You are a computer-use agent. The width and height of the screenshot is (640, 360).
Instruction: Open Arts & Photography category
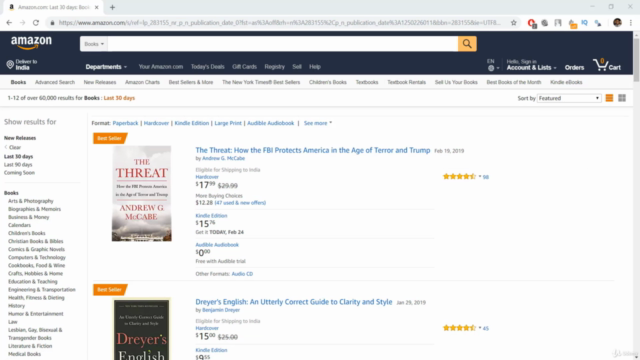pyautogui.click(x=31, y=201)
